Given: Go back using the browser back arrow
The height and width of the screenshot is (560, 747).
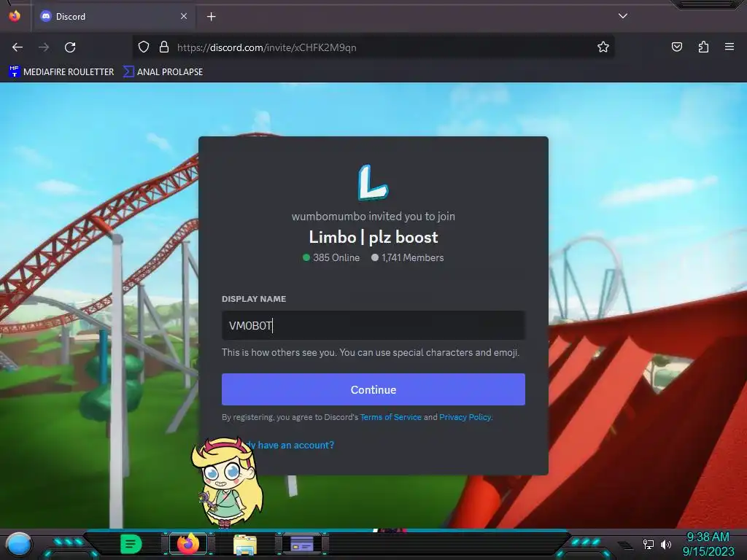Looking at the screenshot, I should point(18,47).
